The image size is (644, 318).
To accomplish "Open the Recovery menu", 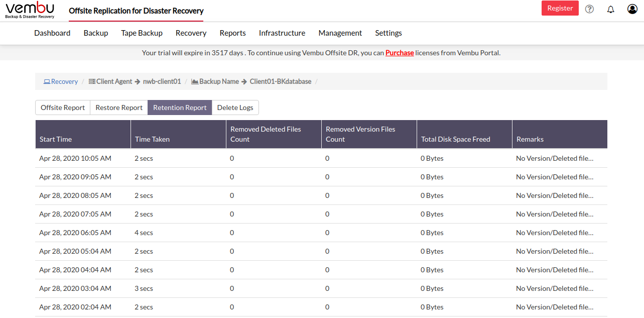I will 191,33.
